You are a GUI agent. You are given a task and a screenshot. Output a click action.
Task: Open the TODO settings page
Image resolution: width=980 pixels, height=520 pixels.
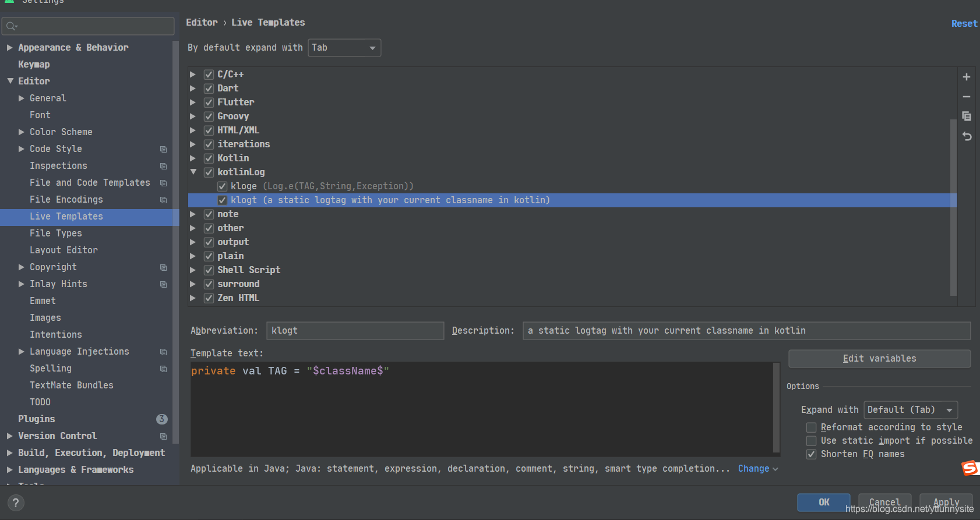pyautogui.click(x=40, y=402)
